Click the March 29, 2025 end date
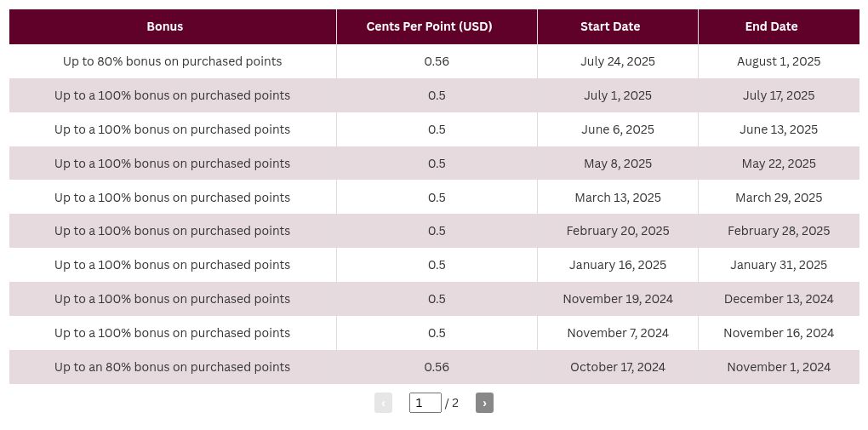This screenshot has width=868, height=430. [779, 198]
